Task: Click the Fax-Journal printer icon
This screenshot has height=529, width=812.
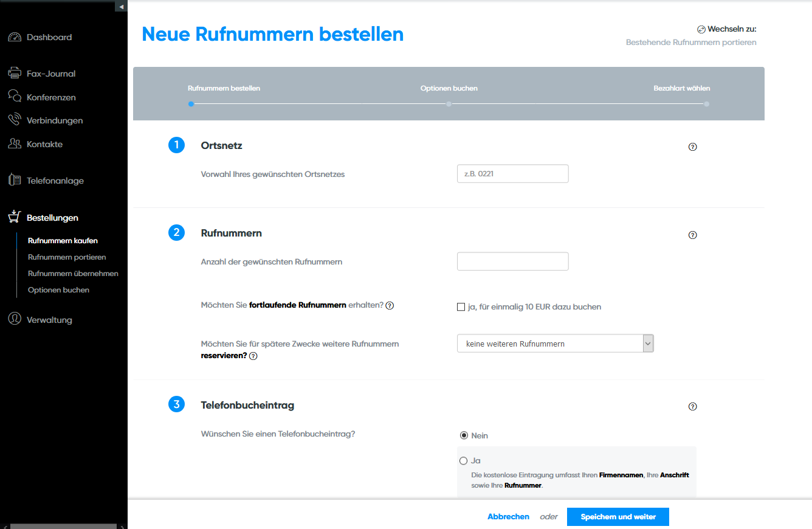Action: pyautogui.click(x=15, y=74)
